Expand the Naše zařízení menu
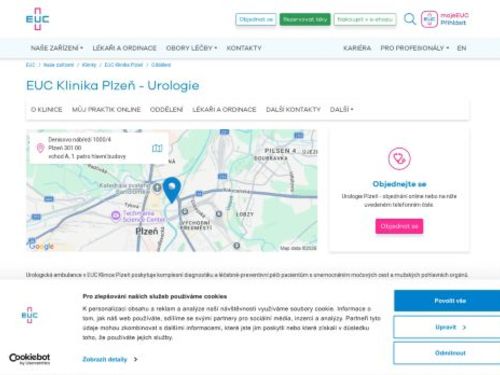Screen dimensions: 500x375 [x=57, y=48]
